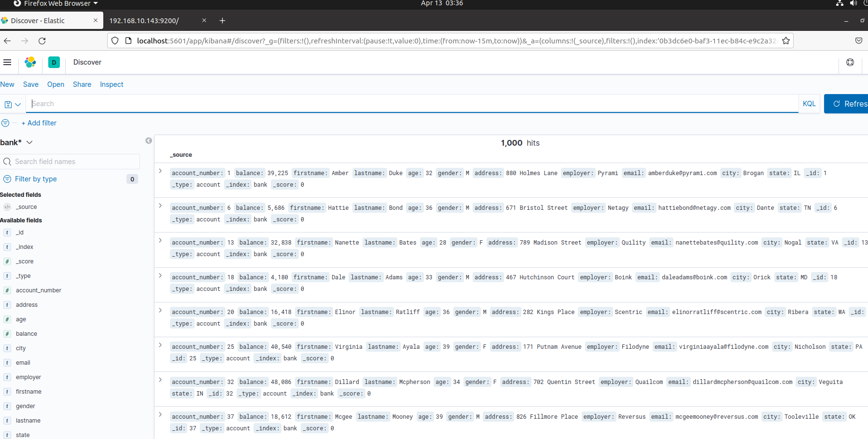Click Open in the Discover menu
868x439 pixels.
56,84
